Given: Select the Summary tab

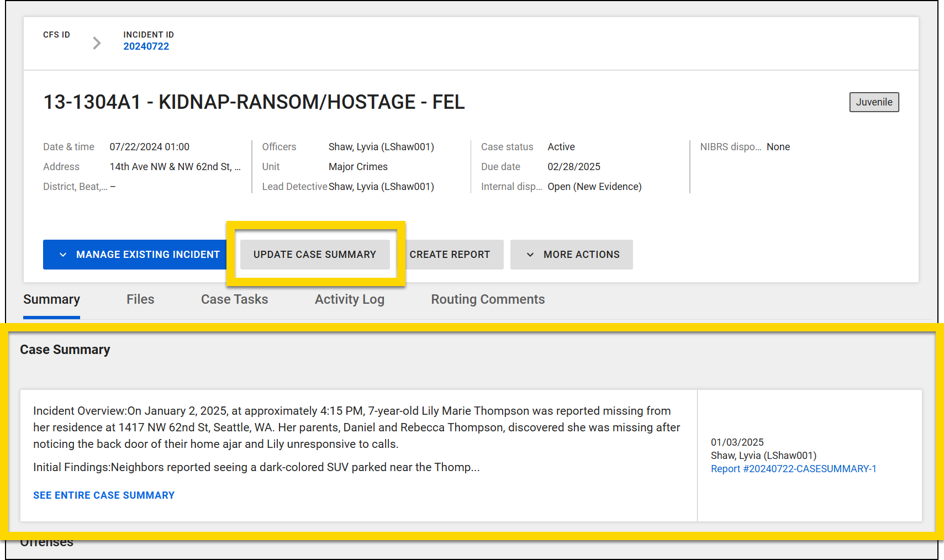Looking at the screenshot, I should click(51, 299).
